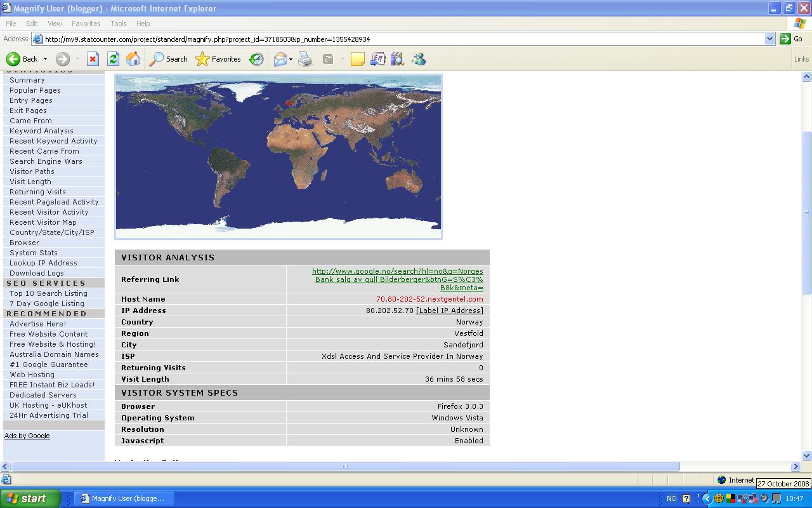Click the scroll right arrow of the page

[796, 467]
